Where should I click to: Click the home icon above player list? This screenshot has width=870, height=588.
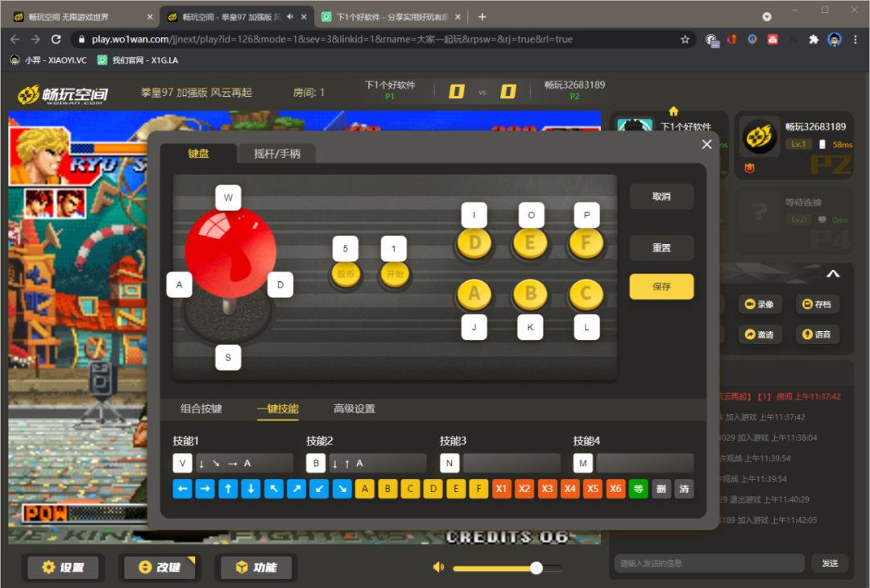click(673, 111)
